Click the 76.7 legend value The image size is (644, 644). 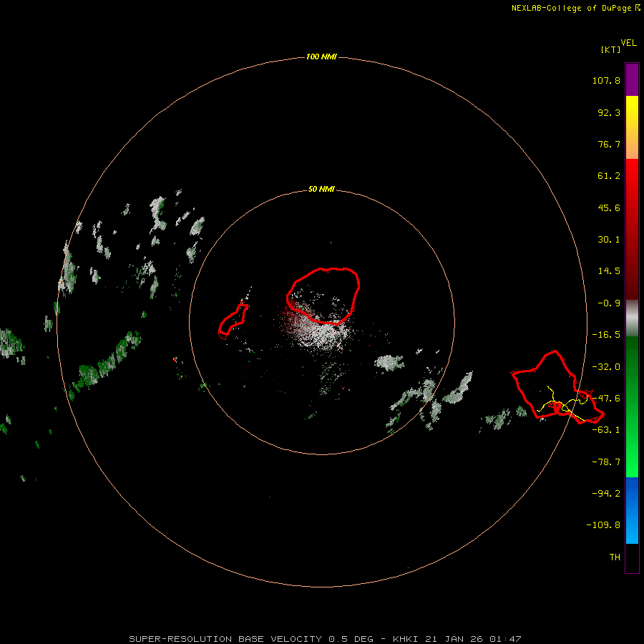point(609,144)
